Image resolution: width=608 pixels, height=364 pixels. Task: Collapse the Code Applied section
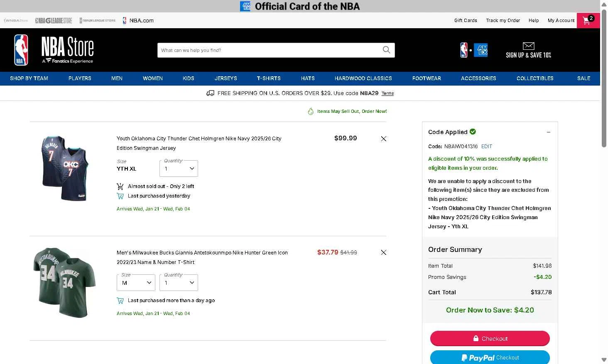click(548, 132)
